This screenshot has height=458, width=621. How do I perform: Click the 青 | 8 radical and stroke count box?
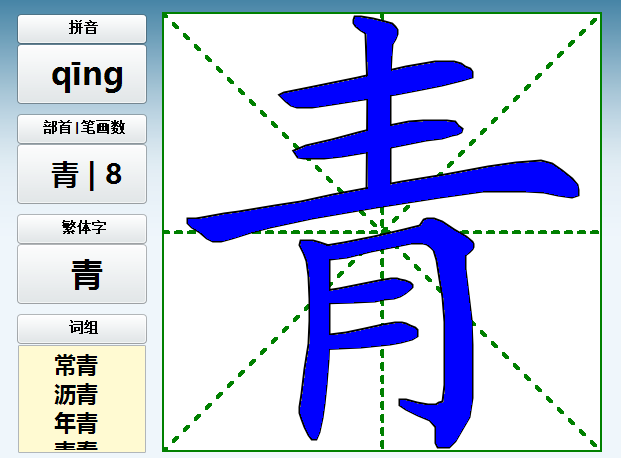pyautogui.click(x=82, y=174)
